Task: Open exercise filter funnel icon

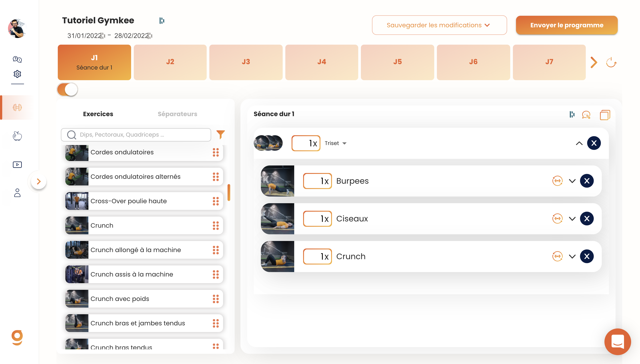Action: (x=220, y=135)
